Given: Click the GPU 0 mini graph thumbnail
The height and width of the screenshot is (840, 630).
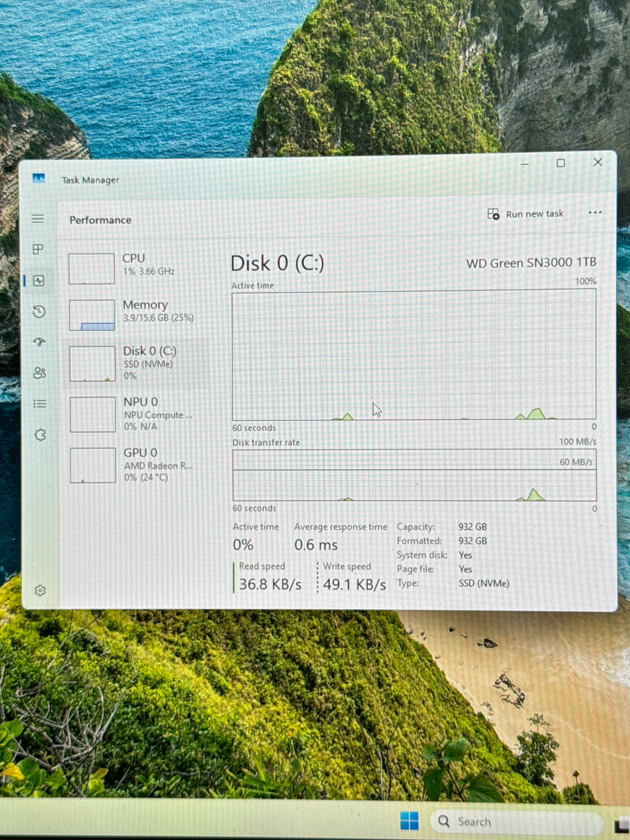Looking at the screenshot, I should pos(94,465).
